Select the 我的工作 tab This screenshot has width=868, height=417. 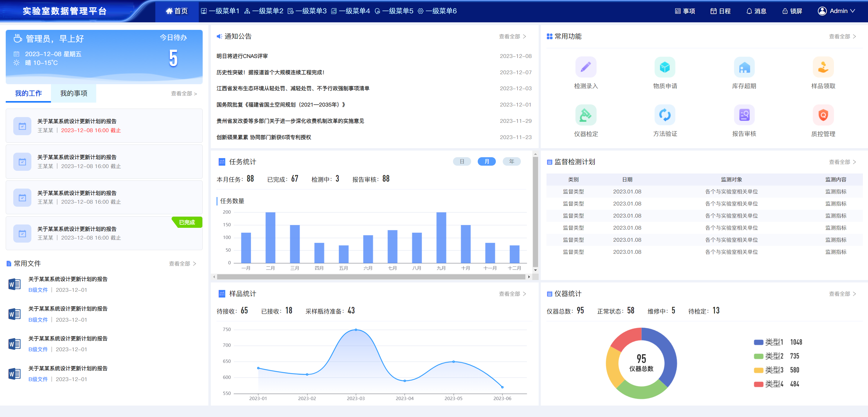[28, 93]
